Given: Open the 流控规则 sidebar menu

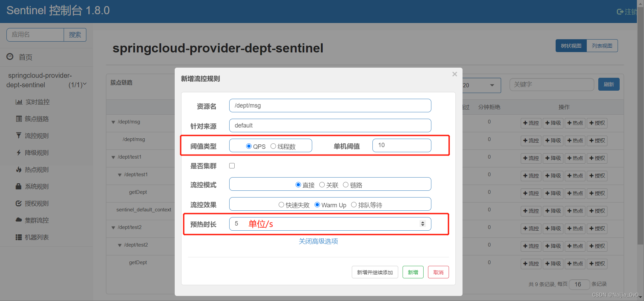Looking at the screenshot, I should click(x=37, y=136).
